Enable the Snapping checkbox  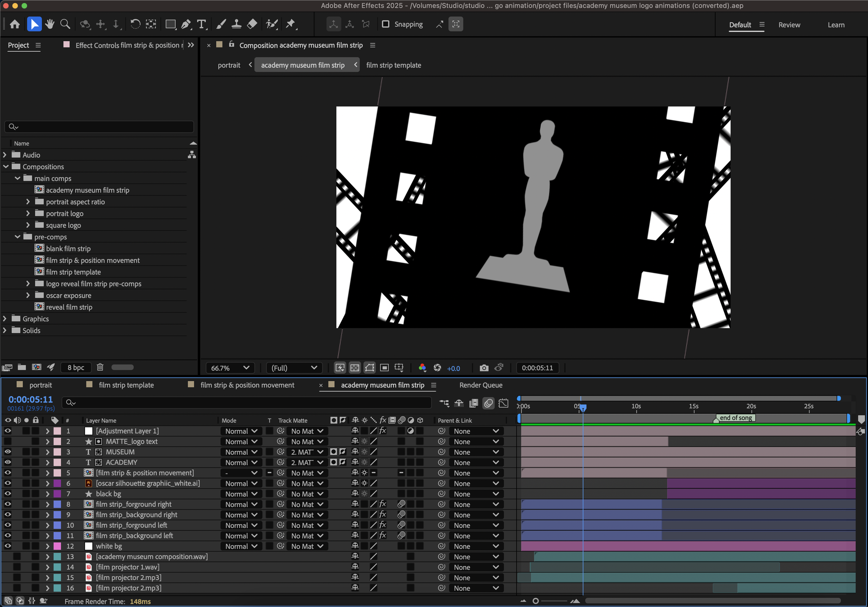386,24
